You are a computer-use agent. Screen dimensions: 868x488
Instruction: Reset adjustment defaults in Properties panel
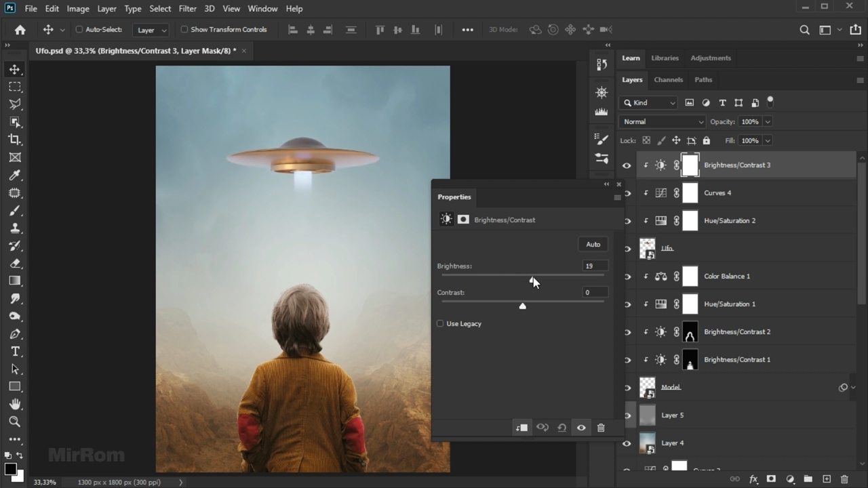(561, 428)
